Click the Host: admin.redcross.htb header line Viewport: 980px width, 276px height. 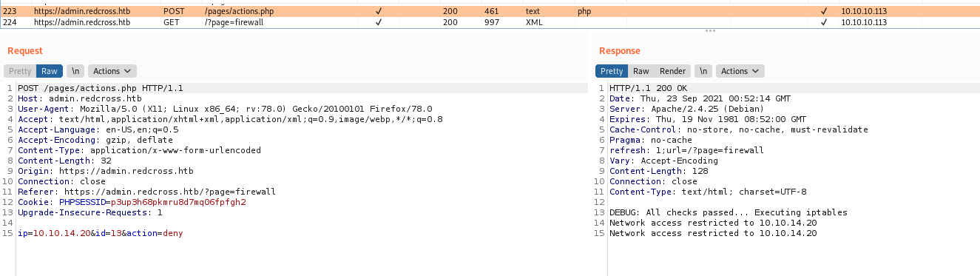point(80,98)
